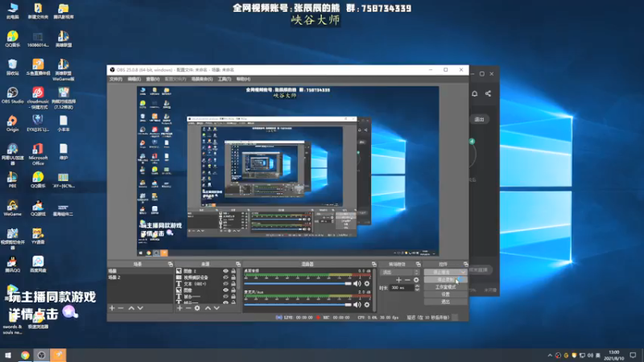
Task: Toggle lock on the video capture device source
Action: tap(233, 278)
